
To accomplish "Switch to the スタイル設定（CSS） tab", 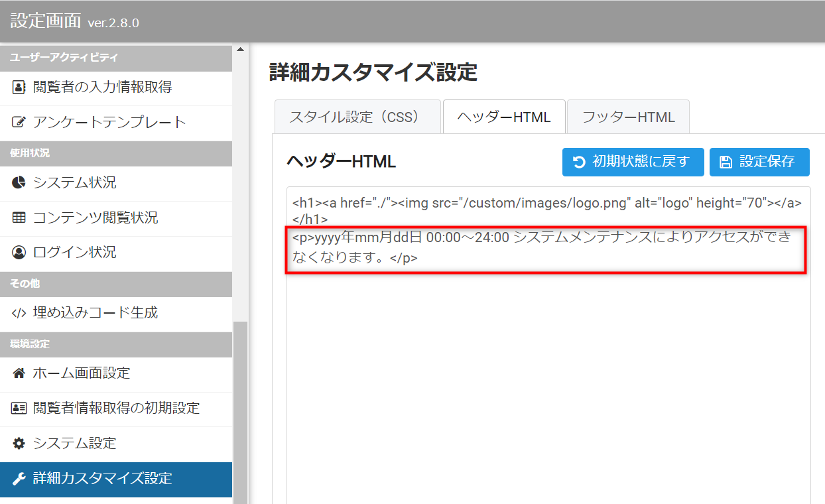I will (x=357, y=117).
